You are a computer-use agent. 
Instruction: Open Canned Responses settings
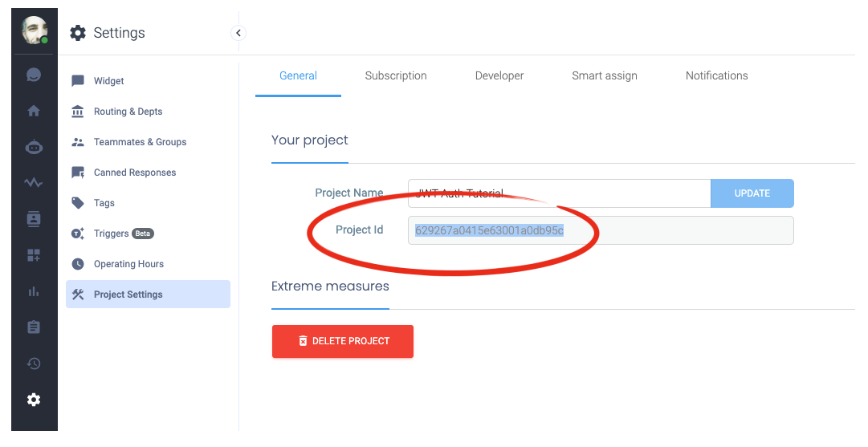[x=134, y=173]
